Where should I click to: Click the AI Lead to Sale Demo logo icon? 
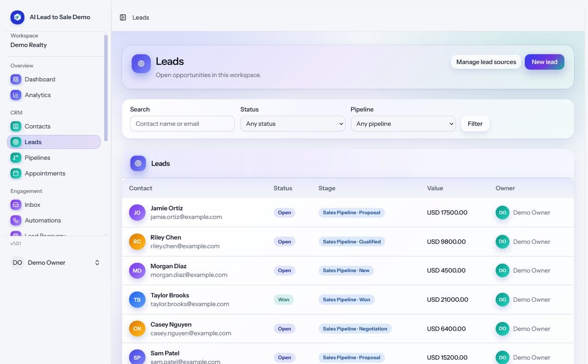(x=17, y=17)
